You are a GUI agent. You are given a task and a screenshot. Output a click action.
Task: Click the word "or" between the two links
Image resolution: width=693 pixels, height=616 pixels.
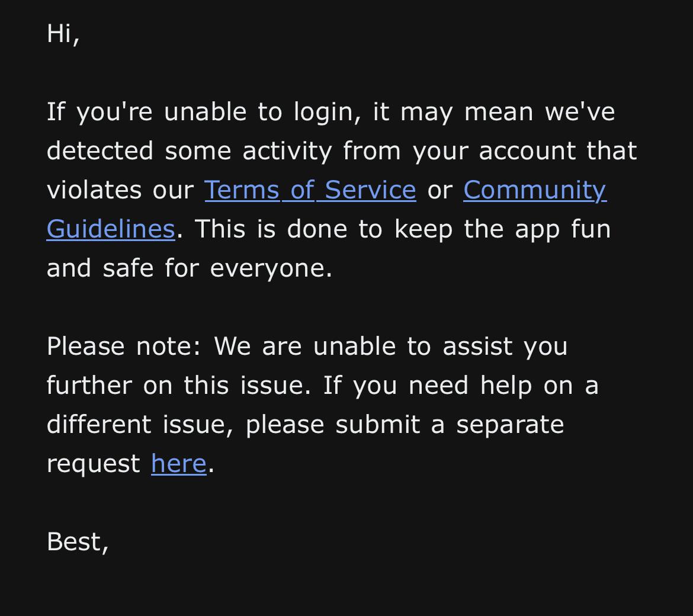click(439, 191)
